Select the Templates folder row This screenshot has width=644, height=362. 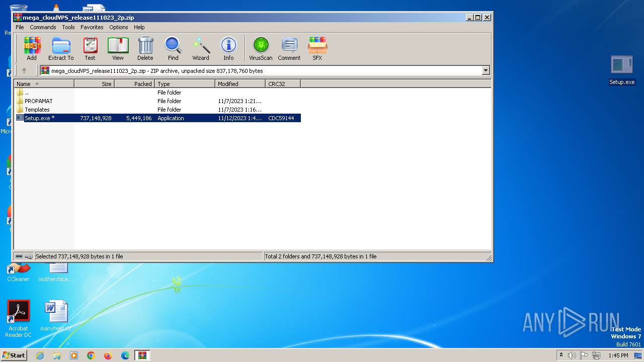157,110
